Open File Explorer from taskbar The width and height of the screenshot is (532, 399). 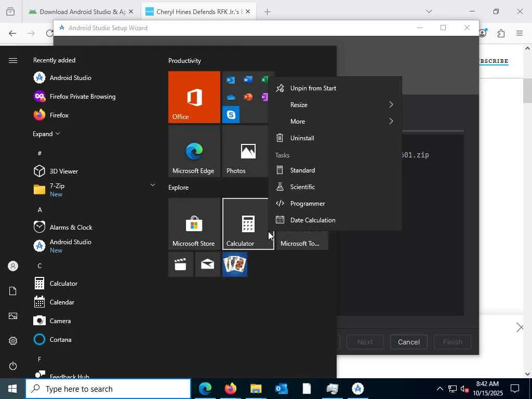click(x=256, y=389)
